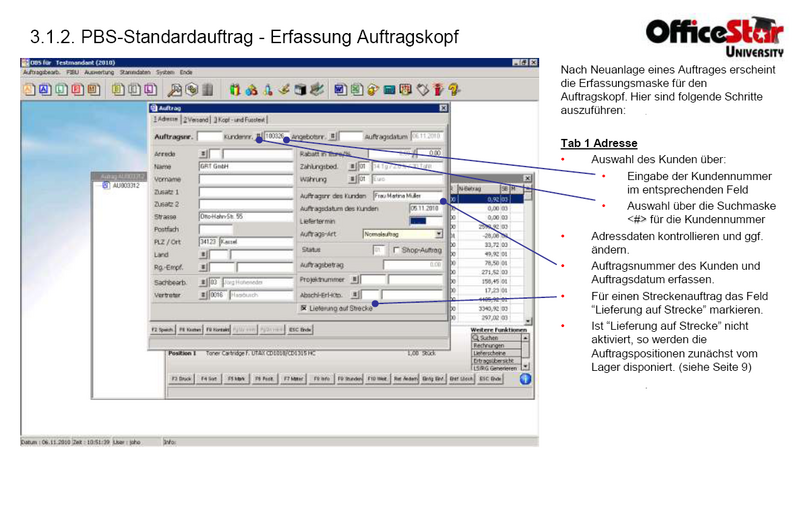Click the F10 Weit. button
The image size is (800, 530).
[x=377, y=379]
